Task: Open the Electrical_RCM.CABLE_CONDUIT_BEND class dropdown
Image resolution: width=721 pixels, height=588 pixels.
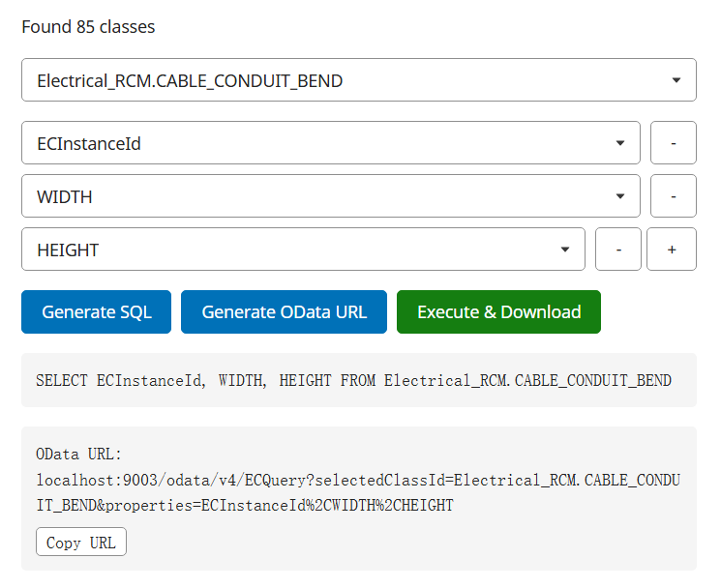Action: click(359, 80)
